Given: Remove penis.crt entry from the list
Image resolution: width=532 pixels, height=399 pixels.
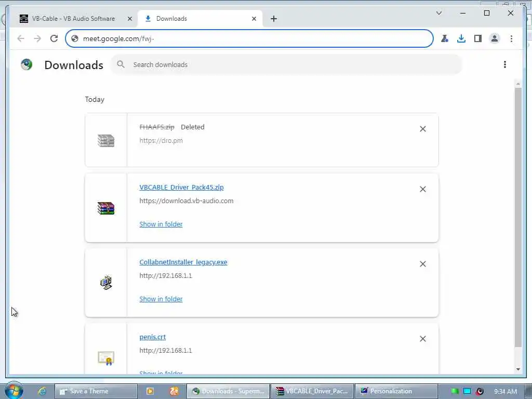Looking at the screenshot, I should (423, 339).
